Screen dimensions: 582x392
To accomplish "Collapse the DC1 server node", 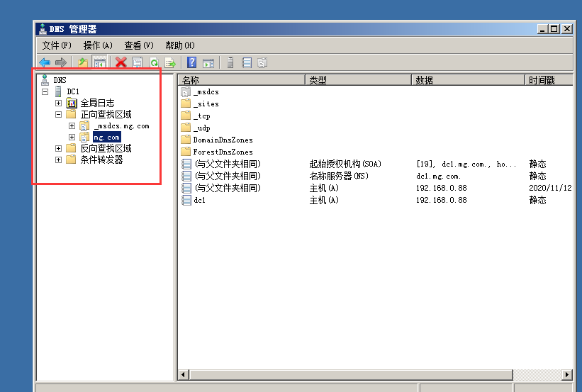I will click(x=45, y=91).
